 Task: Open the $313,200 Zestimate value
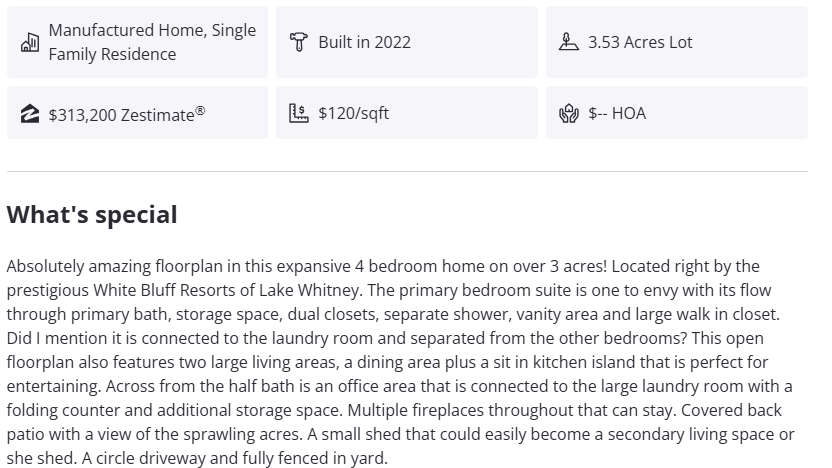pos(120,114)
